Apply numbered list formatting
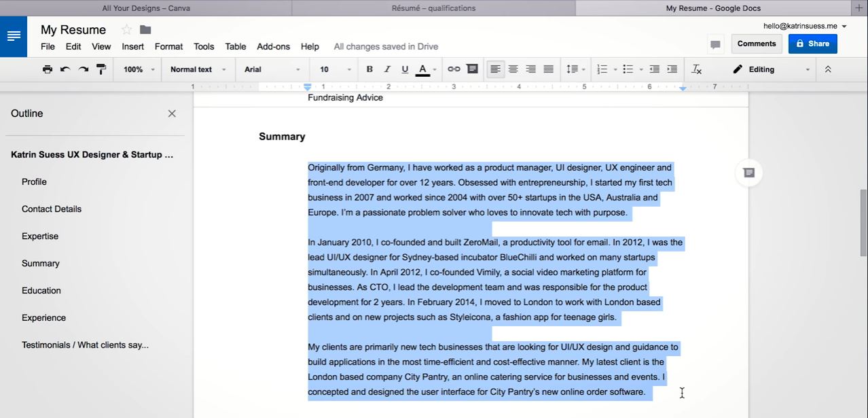 (x=602, y=69)
